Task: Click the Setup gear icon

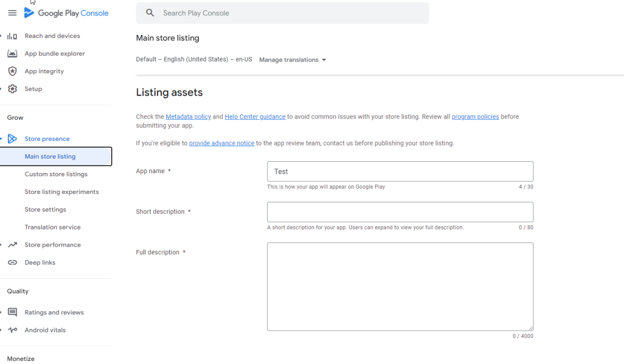Action: pyautogui.click(x=13, y=88)
